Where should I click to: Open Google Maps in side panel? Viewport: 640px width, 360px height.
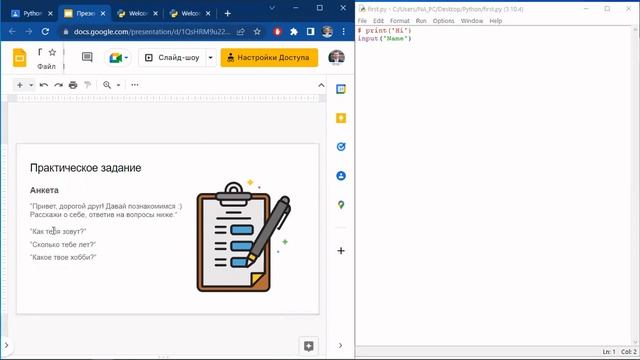tap(341, 204)
